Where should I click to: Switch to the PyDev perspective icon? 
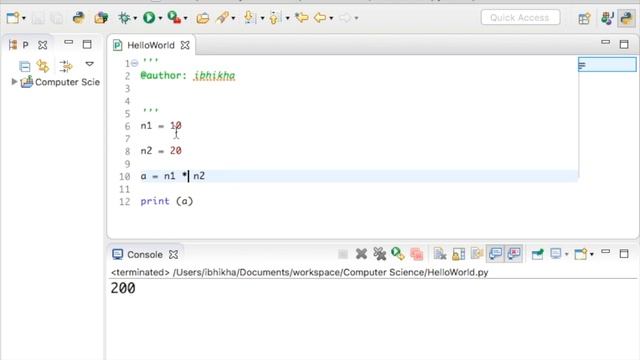pos(626,18)
